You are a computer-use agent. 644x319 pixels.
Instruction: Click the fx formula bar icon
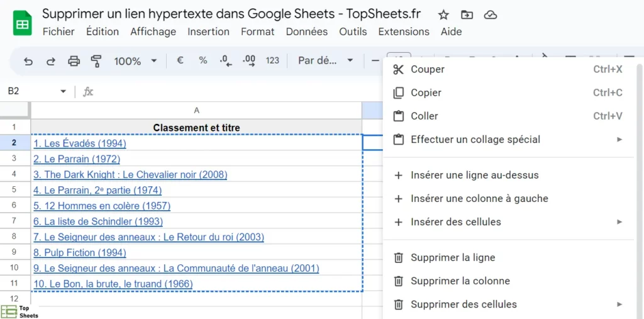click(88, 91)
